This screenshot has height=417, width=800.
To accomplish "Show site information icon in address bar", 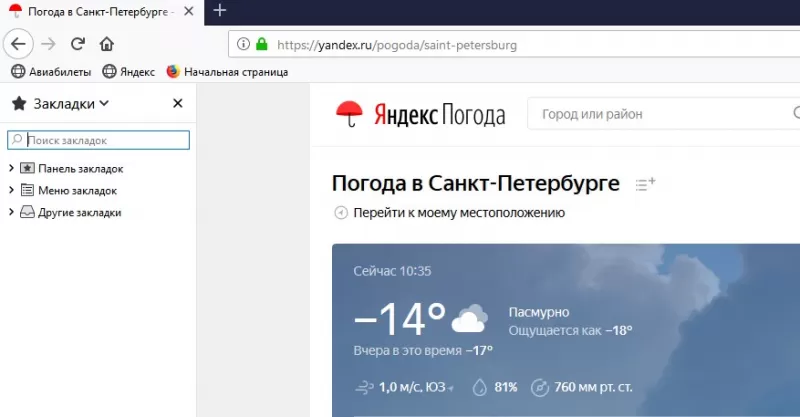I will pos(243,44).
